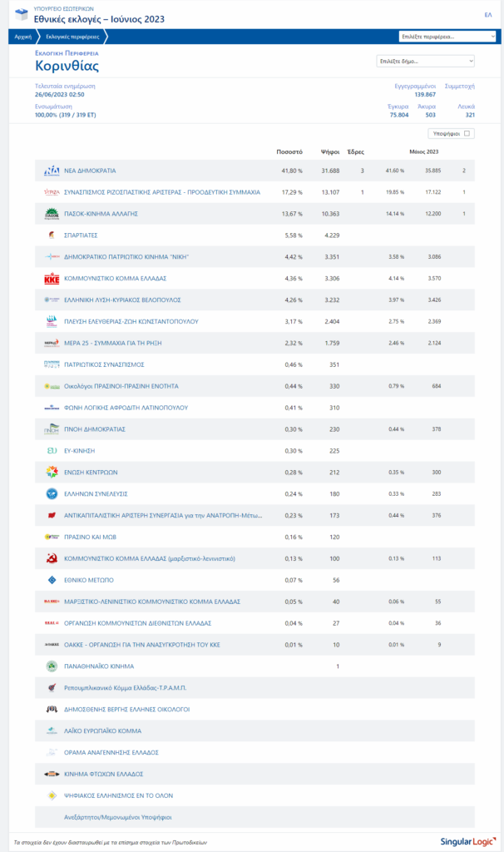This screenshot has height=852, width=504.
Task: Go to the Αρχική breadcrumb tab
Action: (22, 37)
